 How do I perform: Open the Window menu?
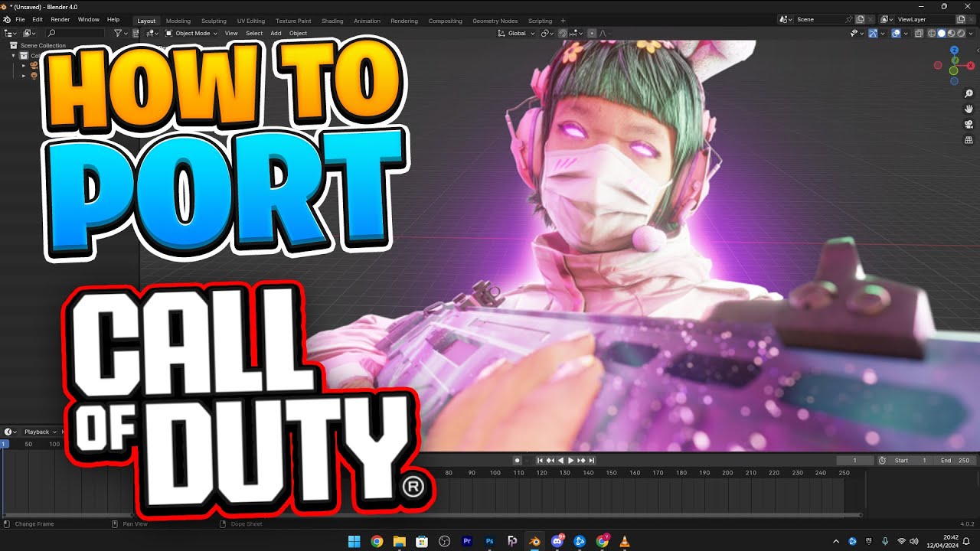point(89,19)
